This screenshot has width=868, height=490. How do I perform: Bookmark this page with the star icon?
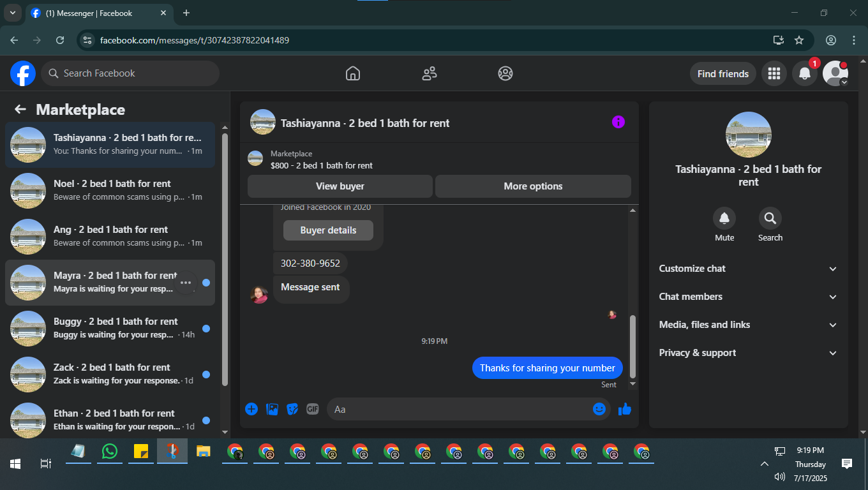click(x=799, y=40)
